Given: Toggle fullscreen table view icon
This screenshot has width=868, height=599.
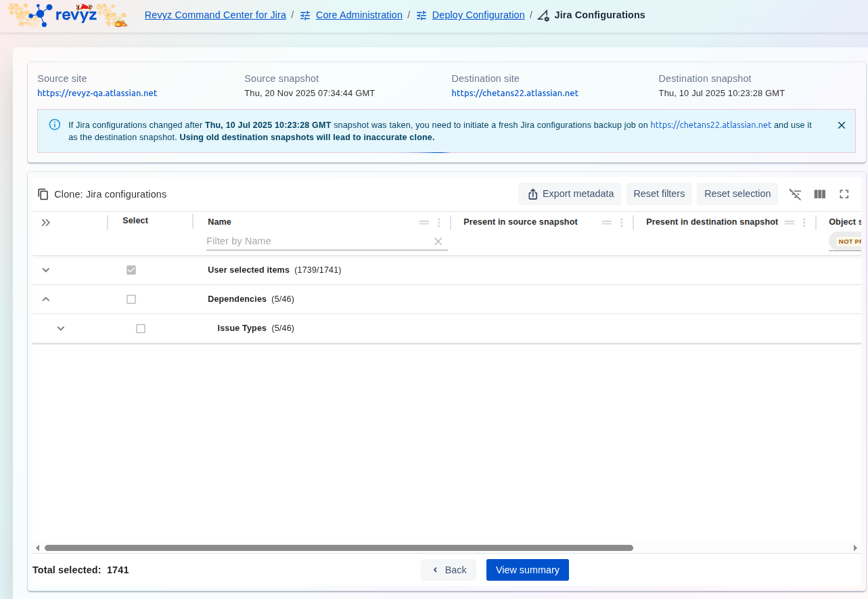Looking at the screenshot, I should point(844,194).
